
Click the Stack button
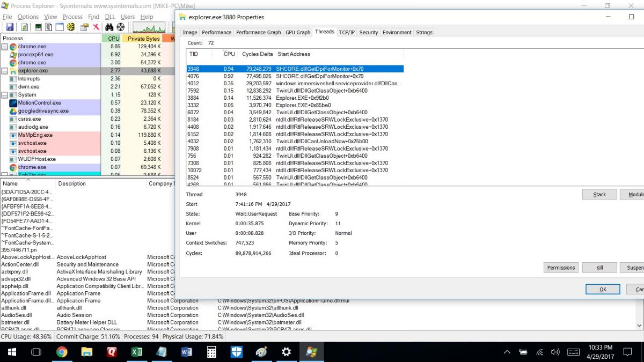pos(599,195)
